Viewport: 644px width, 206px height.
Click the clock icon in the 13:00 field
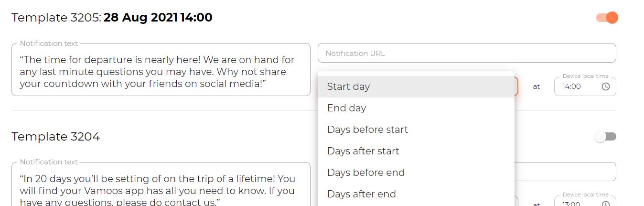[605, 204]
